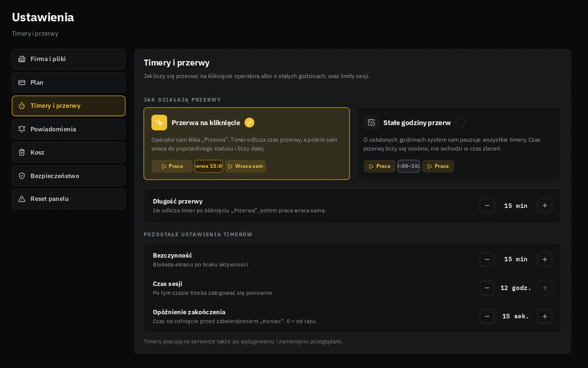588x368 pixels.
Task: Click the calendar-clock icon in Stałe godziny przerw
Action: click(371, 123)
